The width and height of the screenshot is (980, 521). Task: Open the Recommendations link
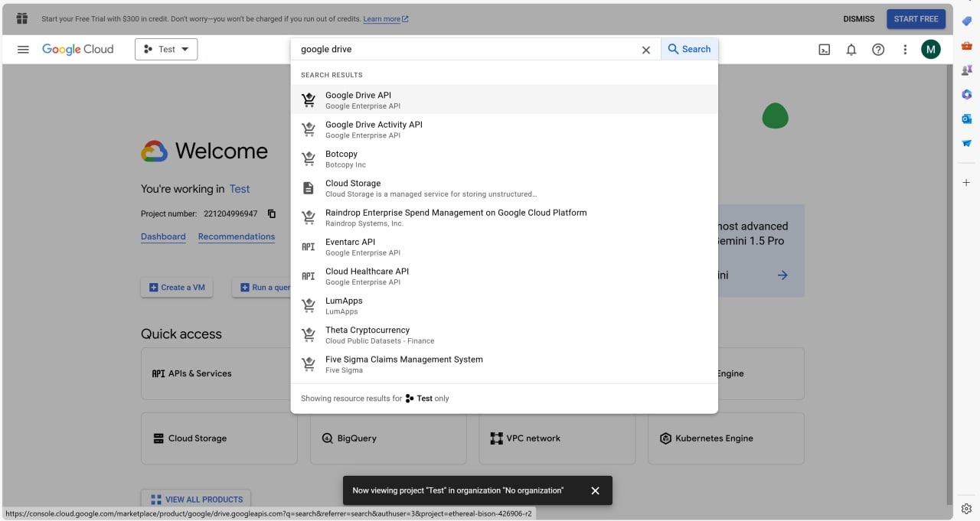(x=237, y=236)
